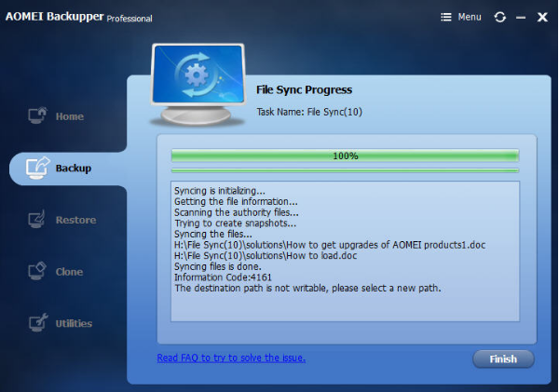Click the hamburger Menu icon
The image size is (559, 392).
tap(446, 17)
